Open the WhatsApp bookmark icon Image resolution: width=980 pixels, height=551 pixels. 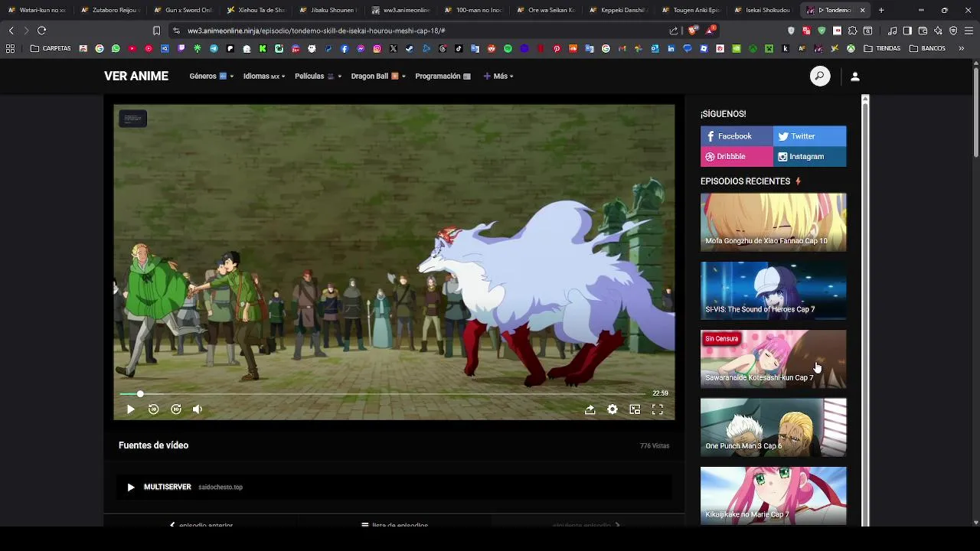pos(116,48)
